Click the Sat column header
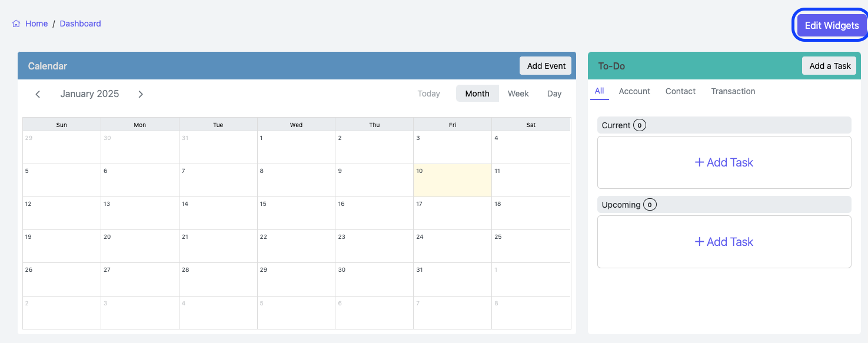 531,125
